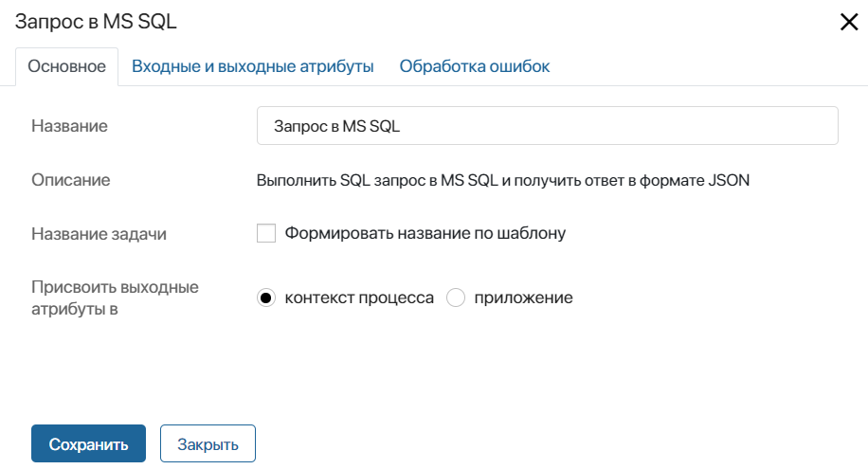
Task: Click the dialog title Запрос в MS SQL
Action: pos(96,22)
